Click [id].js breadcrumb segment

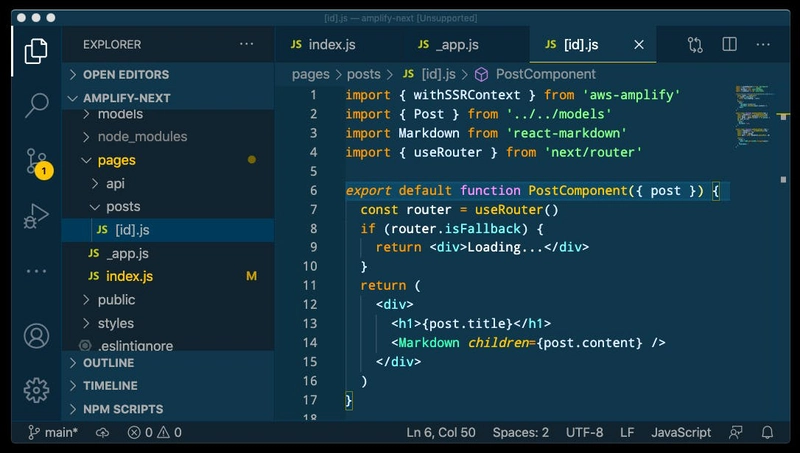(x=429, y=74)
